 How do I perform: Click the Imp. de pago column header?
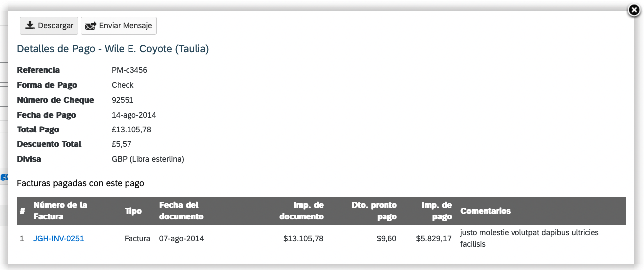coord(436,211)
